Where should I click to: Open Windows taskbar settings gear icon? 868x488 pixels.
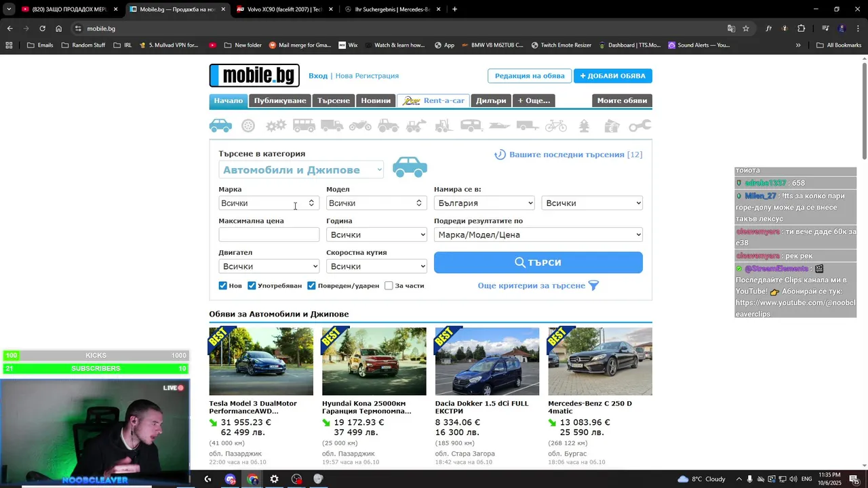click(x=274, y=479)
